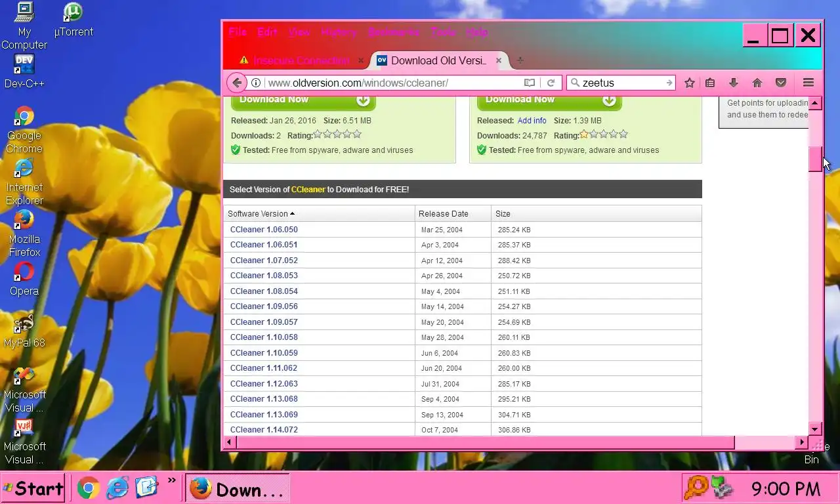The width and height of the screenshot is (840, 504).
Task: Click third quick launch icon on taskbar
Action: pos(146,488)
